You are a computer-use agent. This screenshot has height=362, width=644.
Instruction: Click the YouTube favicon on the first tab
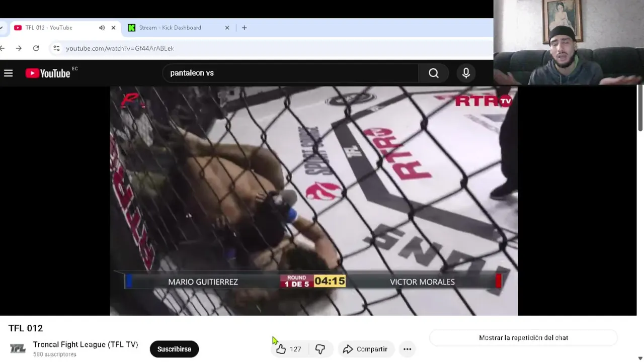tap(18, 28)
